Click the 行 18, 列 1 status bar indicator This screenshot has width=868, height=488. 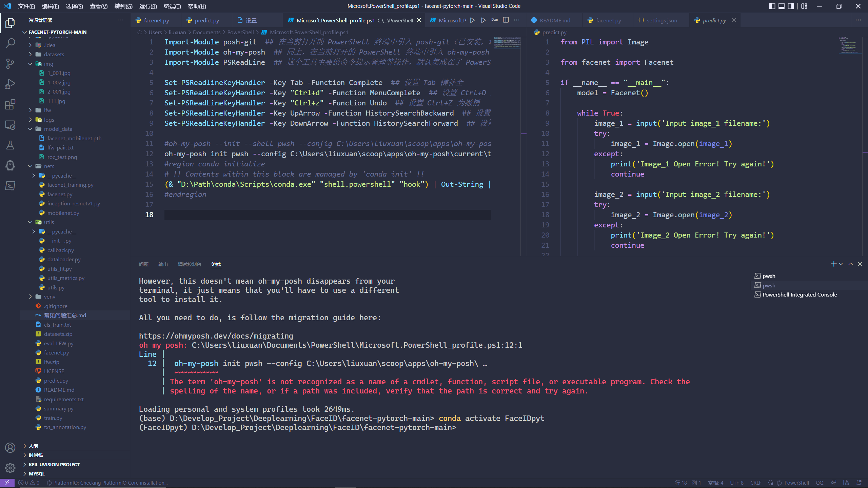coord(688,483)
